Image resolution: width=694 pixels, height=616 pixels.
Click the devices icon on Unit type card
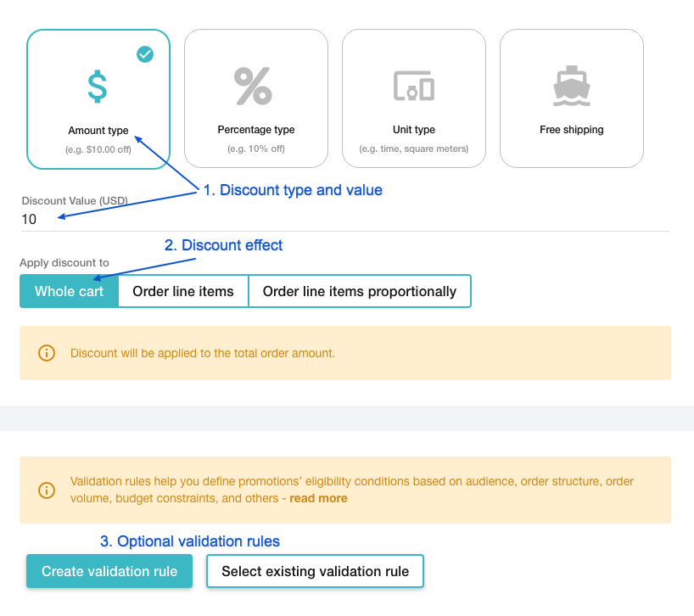pos(413,85)
